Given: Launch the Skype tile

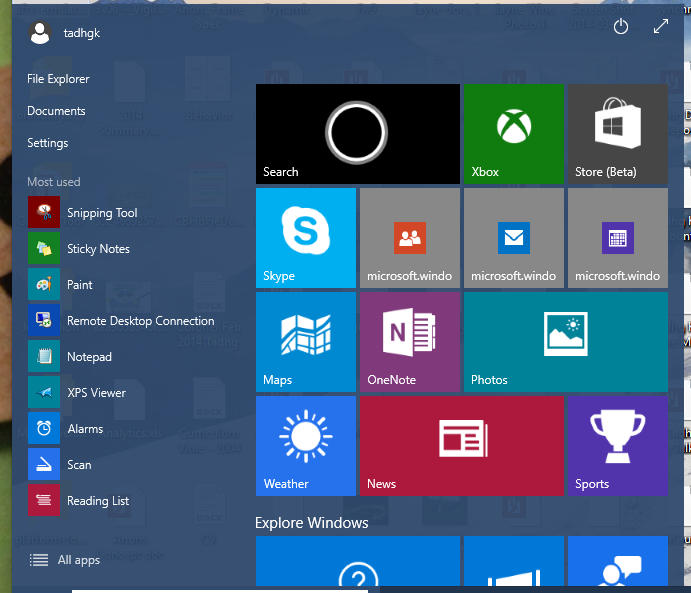Looking at the screenshot, I should [x=305, y=238].
